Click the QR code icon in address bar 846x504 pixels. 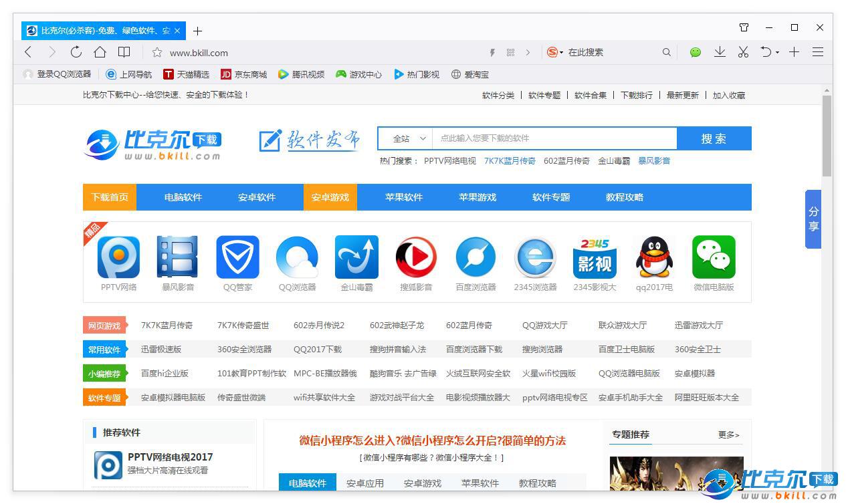511,52
